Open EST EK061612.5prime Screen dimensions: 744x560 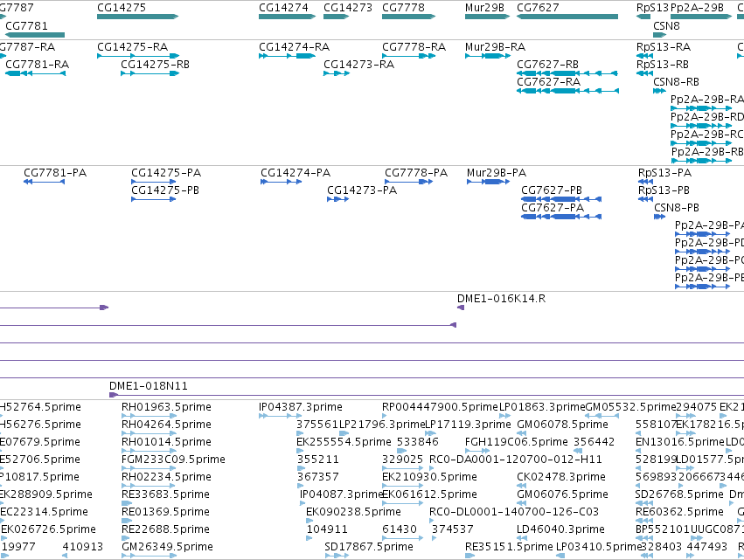tap(429, 494)
